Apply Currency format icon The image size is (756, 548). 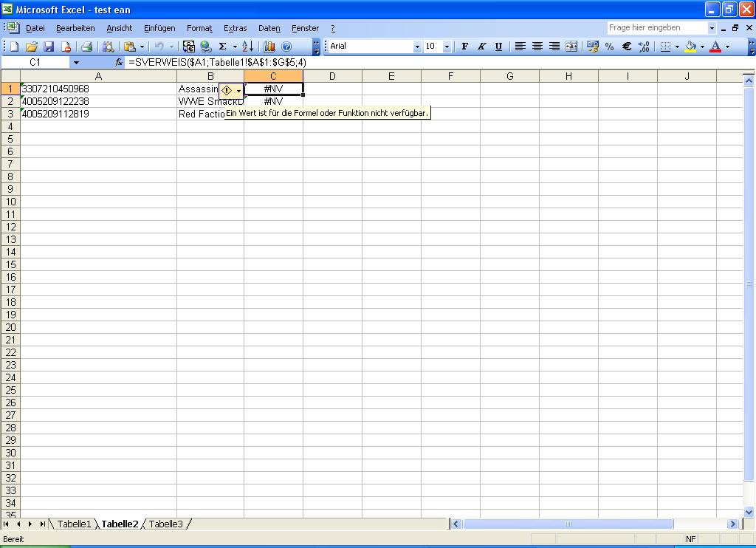pos(593,47)
